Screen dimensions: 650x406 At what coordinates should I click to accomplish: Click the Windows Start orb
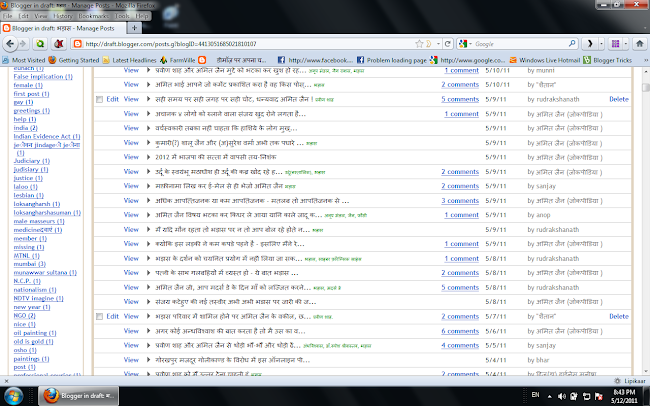(x=13, y=396)
